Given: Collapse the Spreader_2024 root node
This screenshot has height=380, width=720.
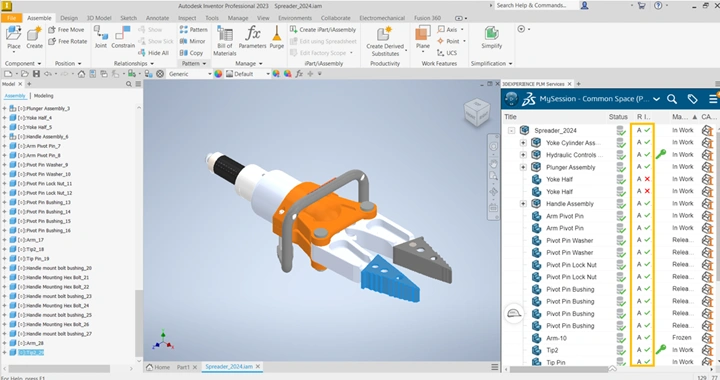Looking at the screenshot, I should point(511,130).
